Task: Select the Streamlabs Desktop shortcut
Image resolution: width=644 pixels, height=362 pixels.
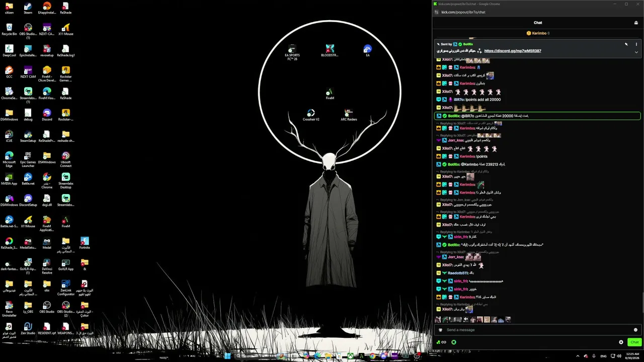Action: (x=65, y=181)
